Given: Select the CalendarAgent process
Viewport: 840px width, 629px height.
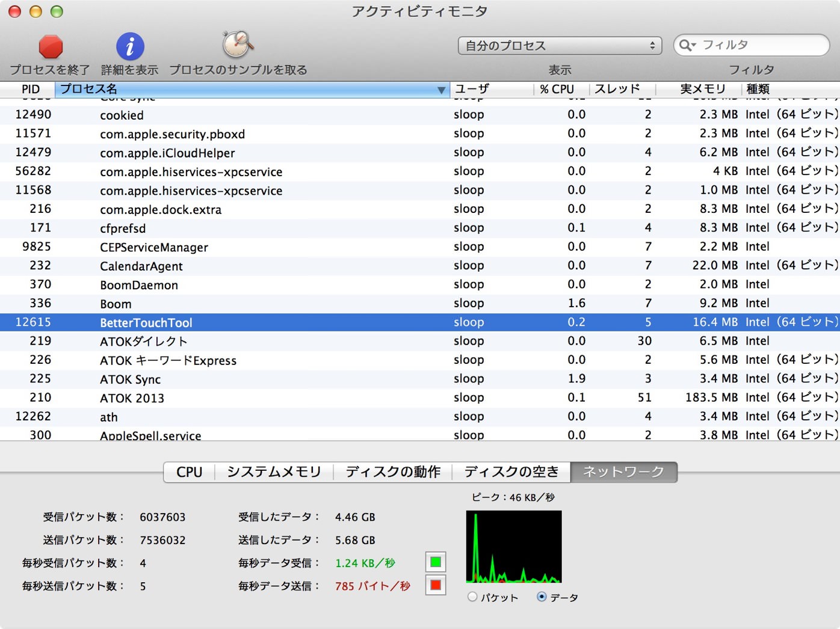Looking at the screenshot, I should [420, 266].
